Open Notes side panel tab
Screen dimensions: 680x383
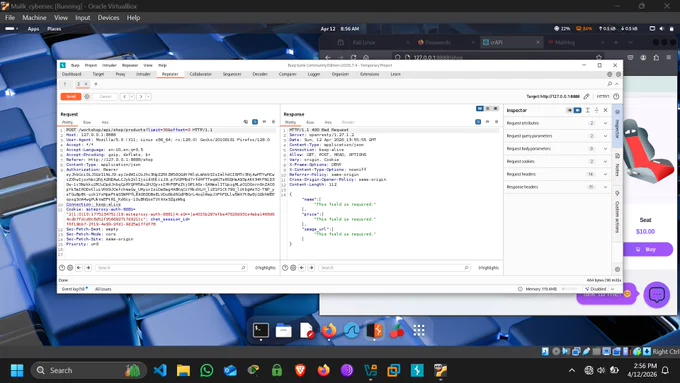point(617,165)
